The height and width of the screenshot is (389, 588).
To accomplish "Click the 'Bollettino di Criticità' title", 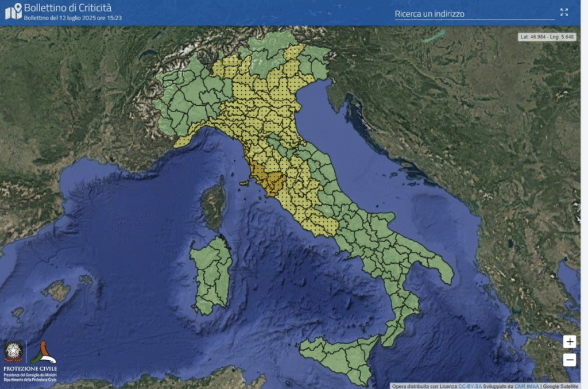I will tap(68, 7).
